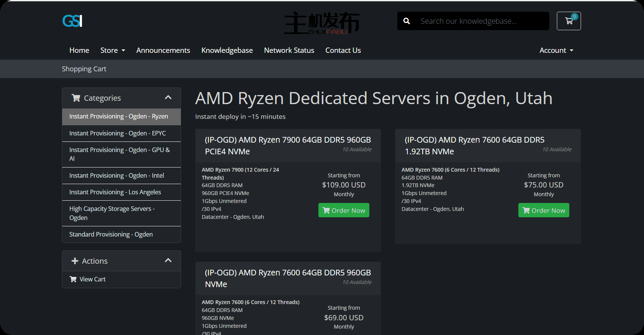Go to the Announcements page
This screenshot has width=644, height=335.
163,50
